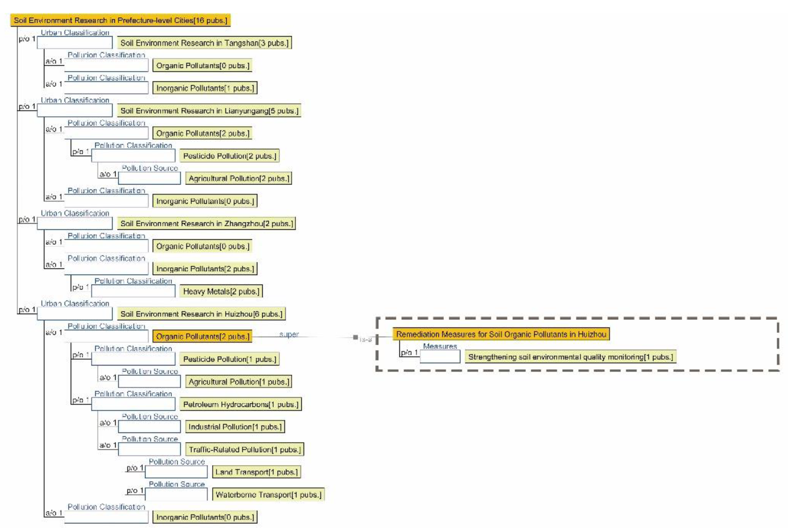
Task: Select the Land Transport node
Action: [x=256, y=472]
